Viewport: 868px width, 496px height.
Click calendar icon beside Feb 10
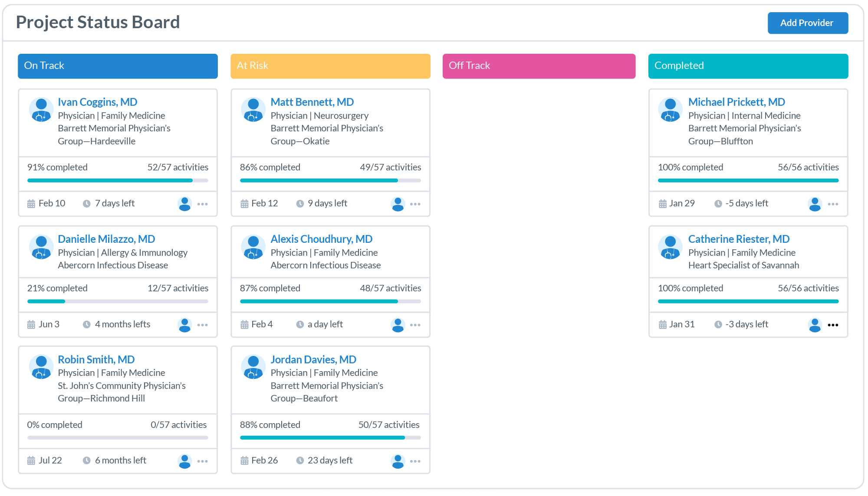[x=31, y=204]
